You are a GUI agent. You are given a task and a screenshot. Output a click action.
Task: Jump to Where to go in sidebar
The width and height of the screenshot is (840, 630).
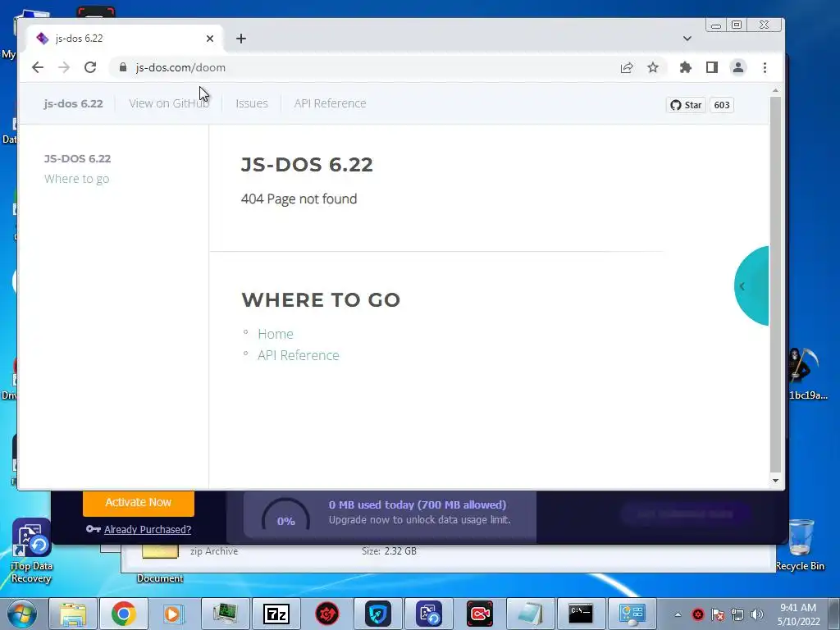(76, 179)
